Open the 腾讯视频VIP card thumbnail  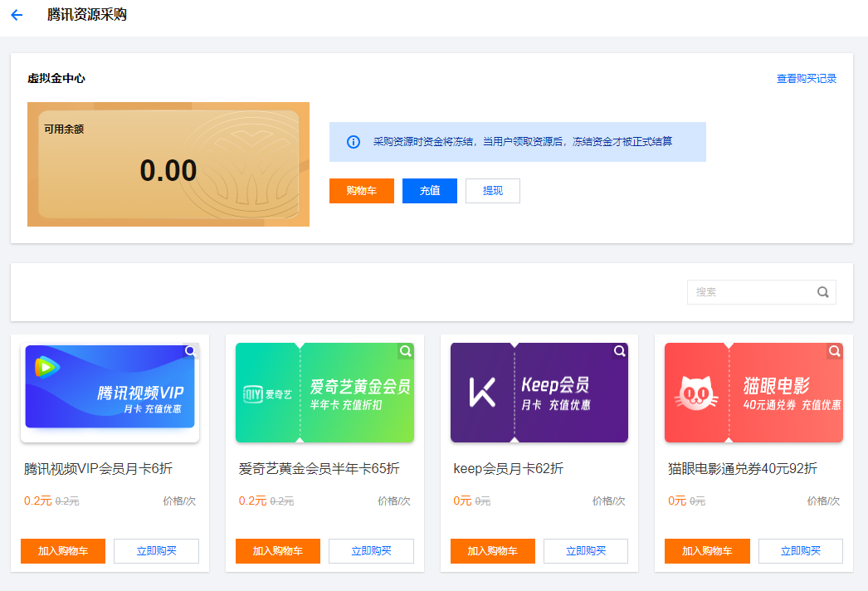click(110, 392)
